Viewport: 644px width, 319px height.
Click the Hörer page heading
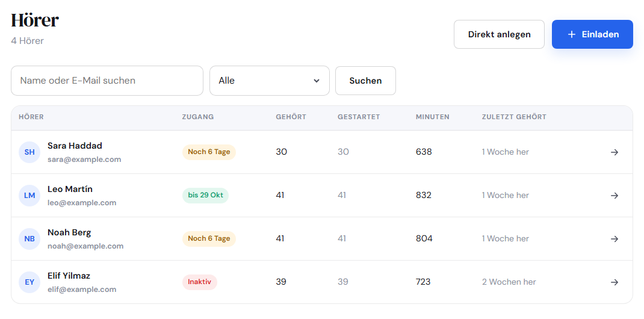point(35,20)
